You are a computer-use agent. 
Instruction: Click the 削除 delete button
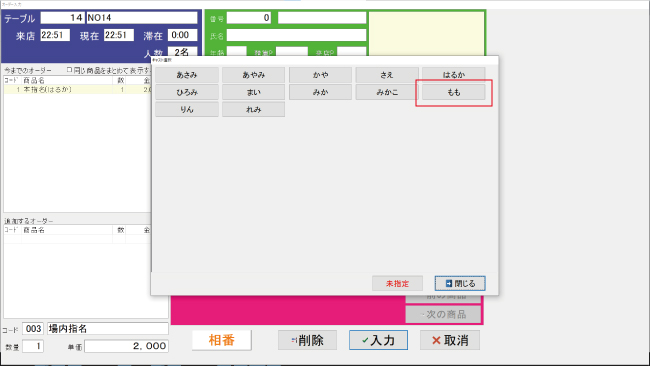click(307, 340)
